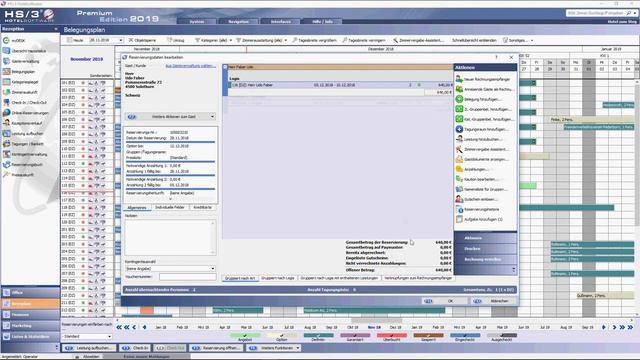Open Anzahlungen action

476,169
